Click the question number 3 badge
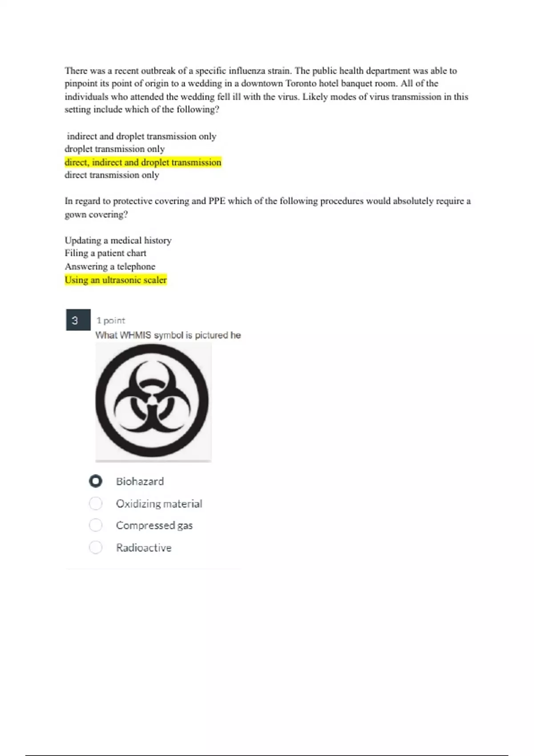 78,320
